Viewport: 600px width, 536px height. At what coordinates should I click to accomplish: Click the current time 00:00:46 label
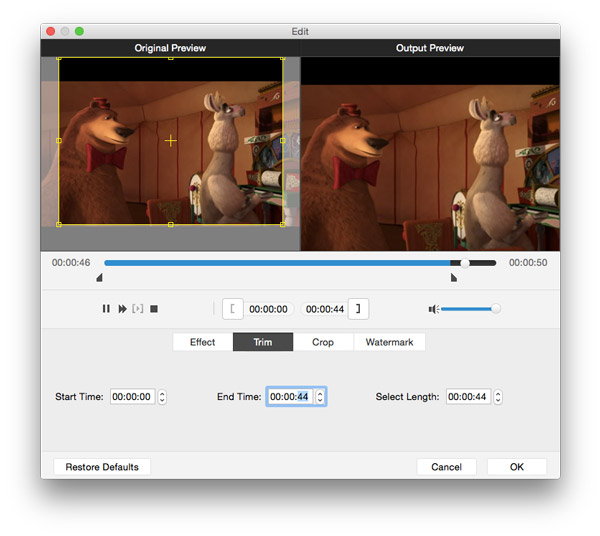[x=71, y=263]
